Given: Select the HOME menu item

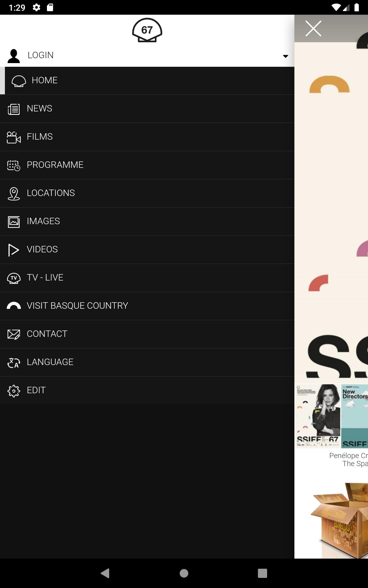Looking at the screenshot, I should pyautogui.click(x=44, y=81).
